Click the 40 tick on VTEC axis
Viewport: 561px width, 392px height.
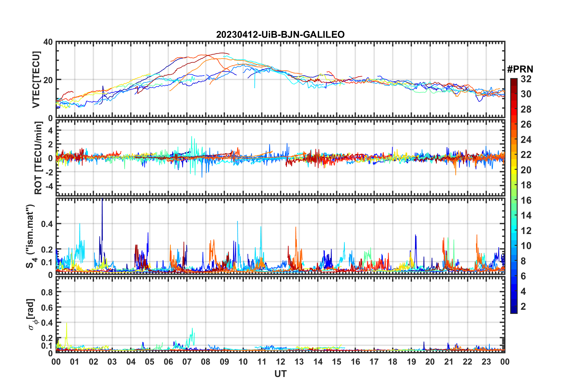[48, 42]
